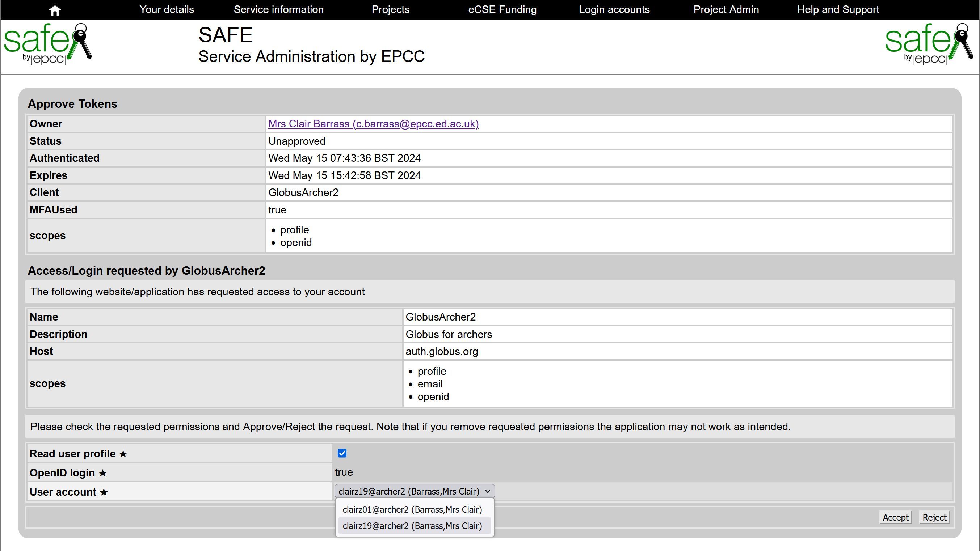Click the Access/Login requested by GlobusArcher2 heading

click(x=147, y=271)
